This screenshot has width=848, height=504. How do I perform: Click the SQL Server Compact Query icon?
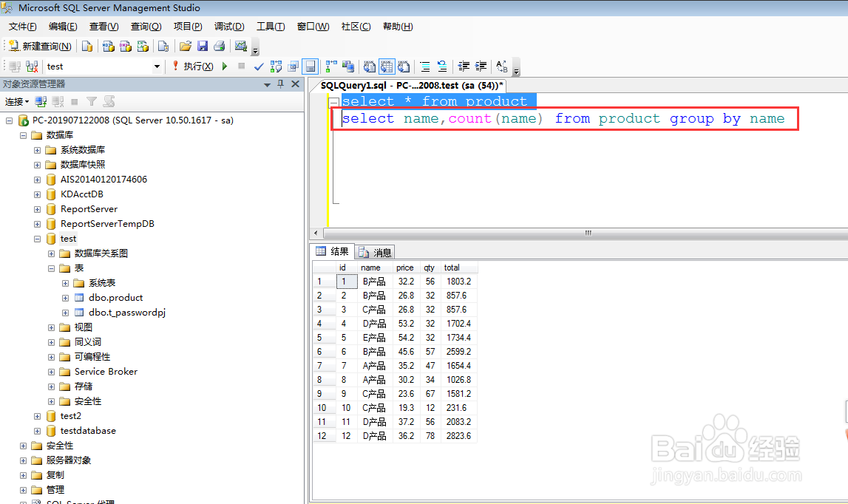(x=163, y=47)
